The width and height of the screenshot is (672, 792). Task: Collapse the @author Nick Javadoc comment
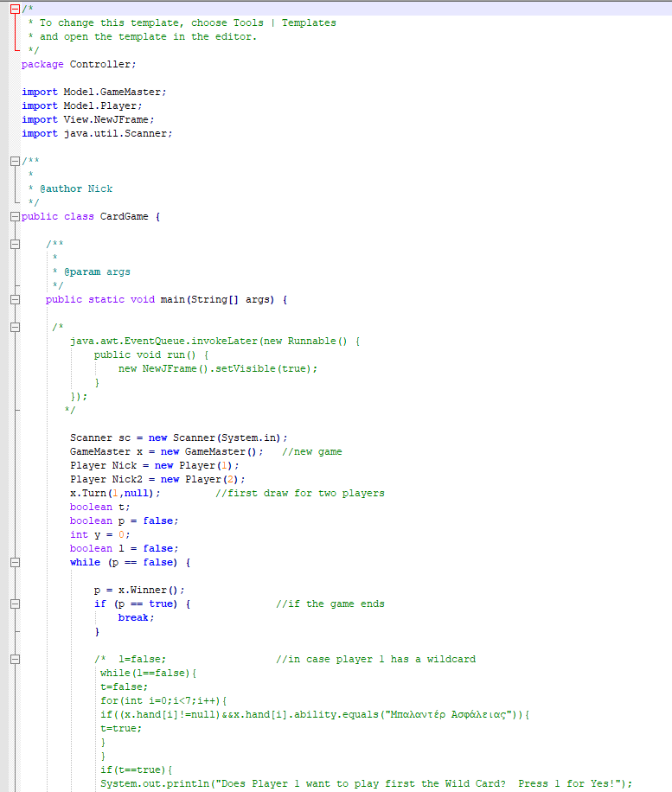tap(15, 161)
